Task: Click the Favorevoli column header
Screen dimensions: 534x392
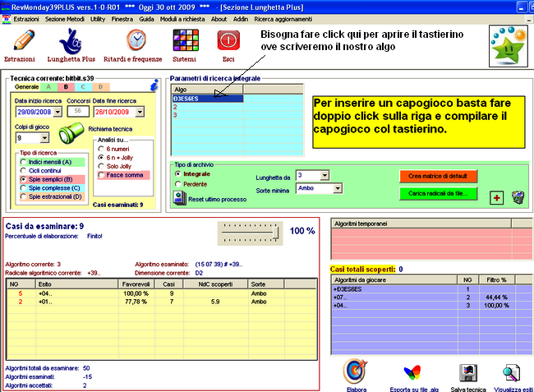Action: point(136,284)
